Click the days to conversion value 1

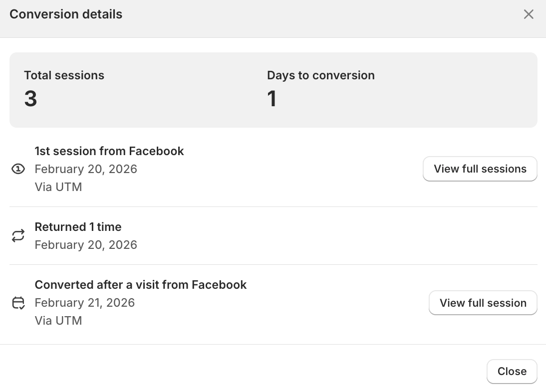[x=272, y=99]
